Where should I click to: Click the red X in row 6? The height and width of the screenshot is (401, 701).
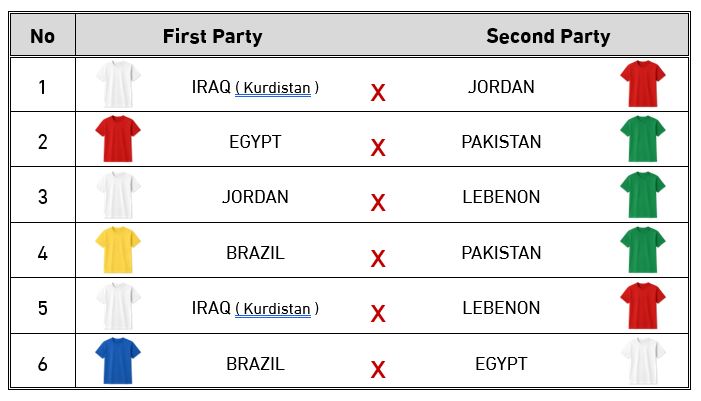point(378,370)
